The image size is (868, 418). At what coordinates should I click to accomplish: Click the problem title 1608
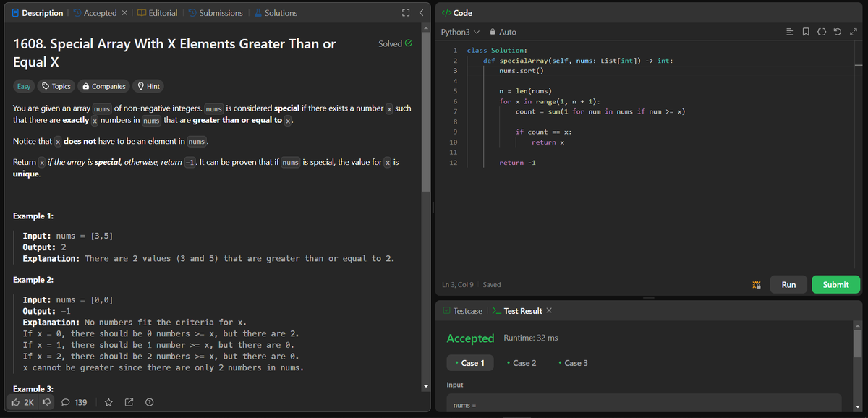(175, 52)
